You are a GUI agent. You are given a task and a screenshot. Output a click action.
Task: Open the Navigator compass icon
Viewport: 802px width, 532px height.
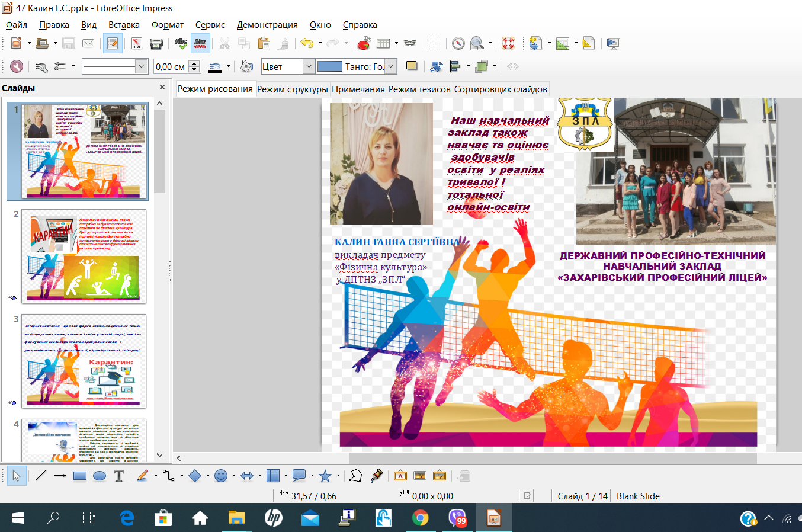coord(458,43)
